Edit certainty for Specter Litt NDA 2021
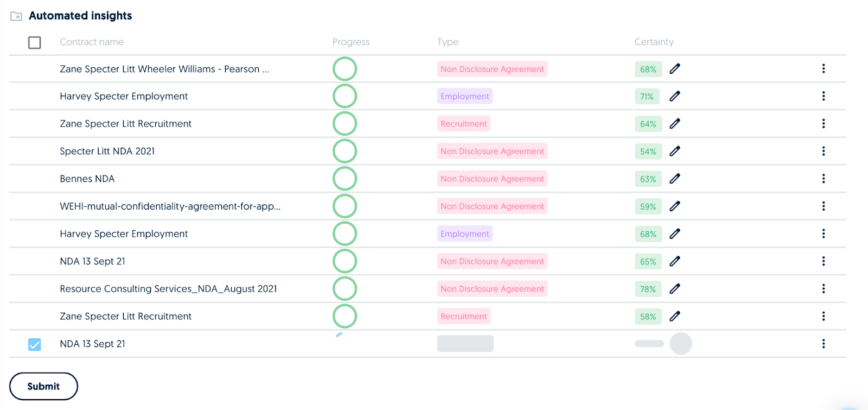This screenshot has width=868, height=410. [x=674, y=151]
